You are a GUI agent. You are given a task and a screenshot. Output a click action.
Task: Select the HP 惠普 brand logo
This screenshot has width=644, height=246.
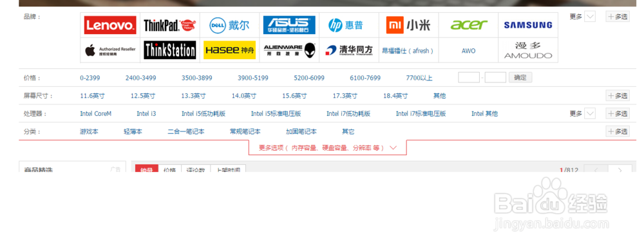345,25
